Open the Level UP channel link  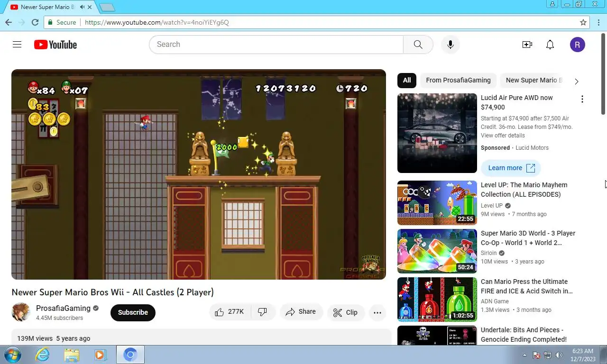coord(491,206)
